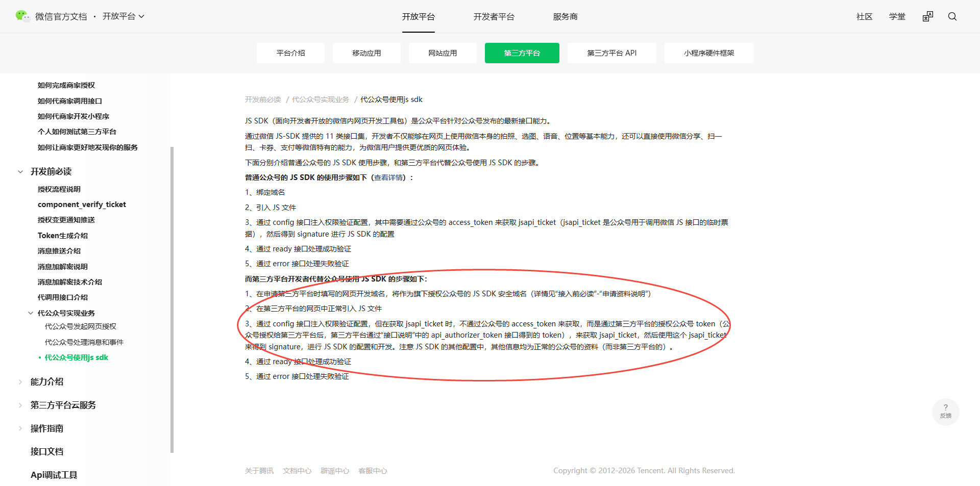This screenshot has height=486, width=980.
Task: Select the 网站应用 tab
Action: coord(443,53)
